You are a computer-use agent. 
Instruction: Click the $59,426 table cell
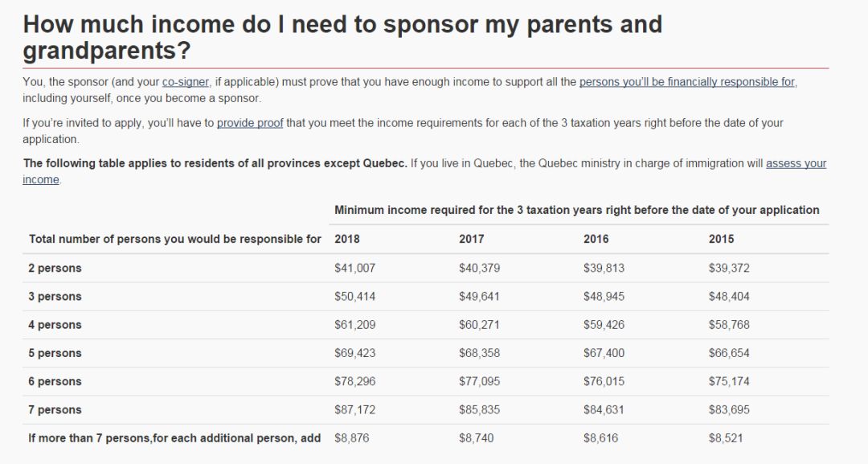tap(604, 325)
